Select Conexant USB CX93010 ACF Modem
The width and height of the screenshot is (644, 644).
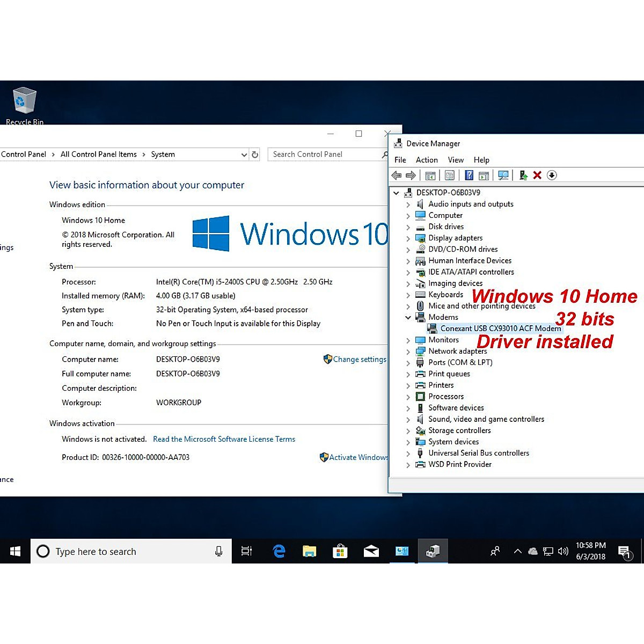point(500,328)
